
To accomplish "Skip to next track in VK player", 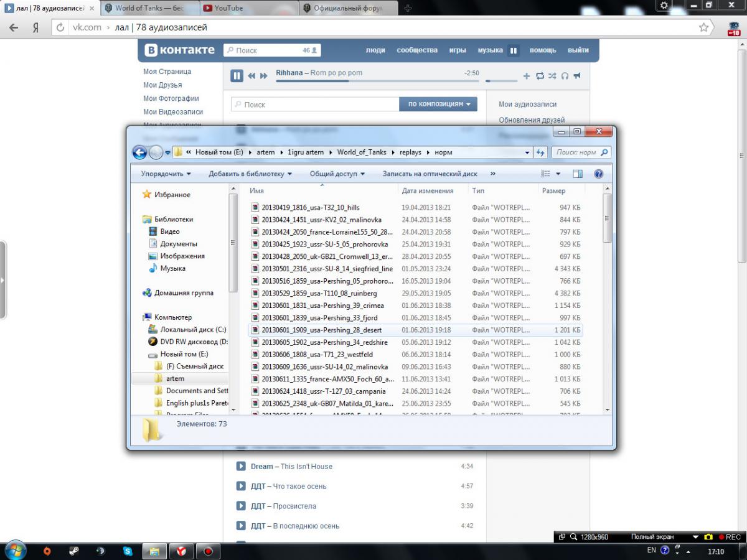I will (x=264, y=76).
